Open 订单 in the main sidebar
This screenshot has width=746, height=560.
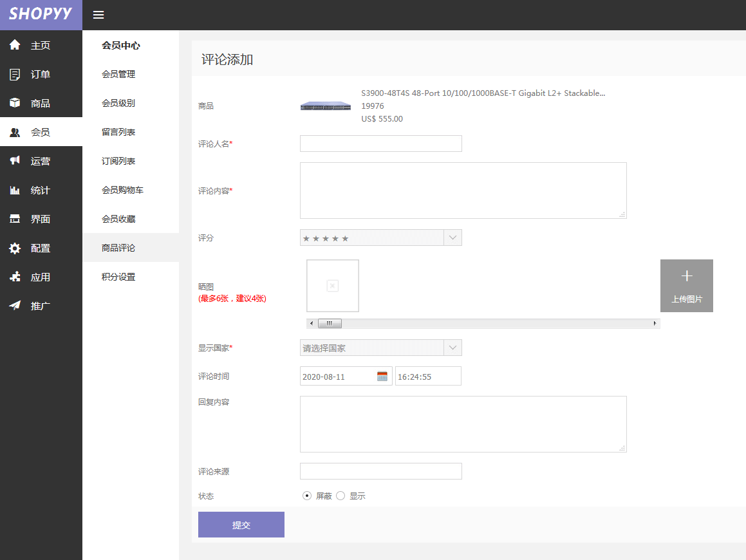click(x=41, y=74)
